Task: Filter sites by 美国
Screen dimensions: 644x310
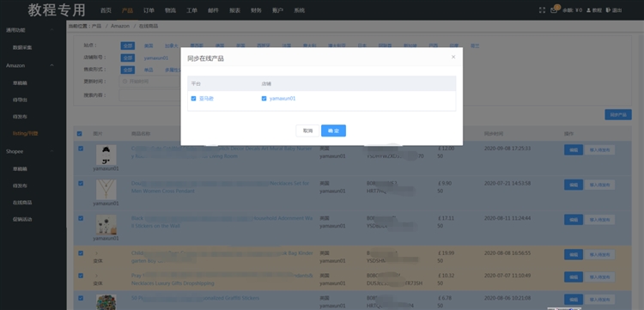Action: pos(149,46)
